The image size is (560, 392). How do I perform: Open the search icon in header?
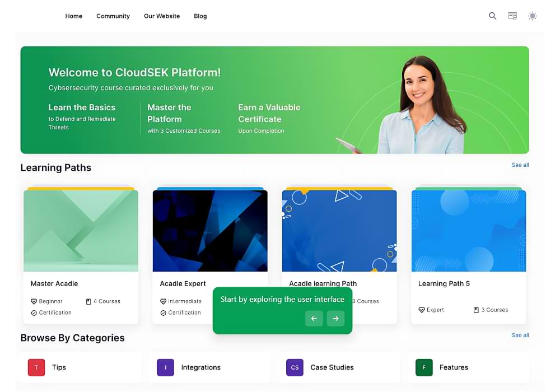pos(492,16)
